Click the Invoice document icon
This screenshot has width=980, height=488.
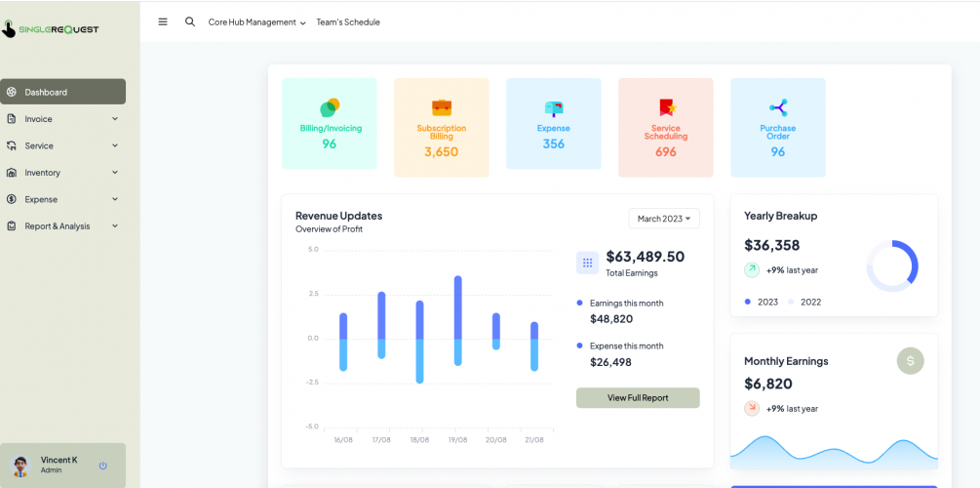coord(12,119)
